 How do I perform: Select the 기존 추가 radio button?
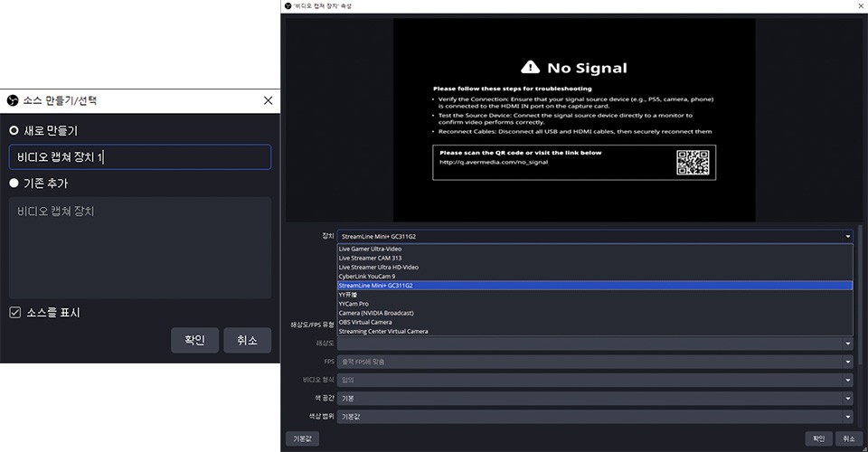[x=14, y=183]
